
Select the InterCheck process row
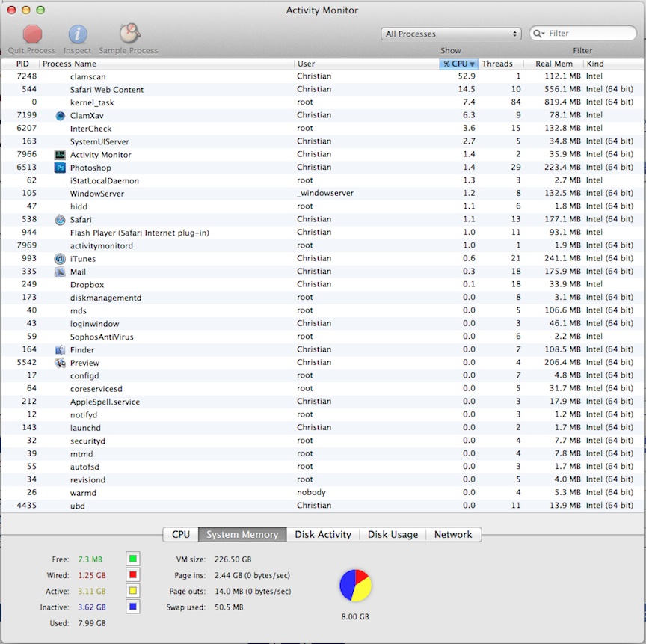pyautogui.click(x=322, y=129)
